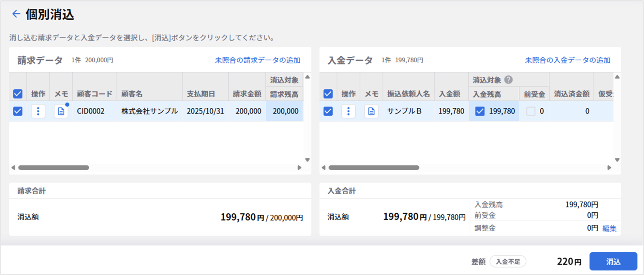This screenshot has height=275, width=644.
Task: Click the invoice table horizontal scrollbar thumb
Action: (x=54, y=168)
